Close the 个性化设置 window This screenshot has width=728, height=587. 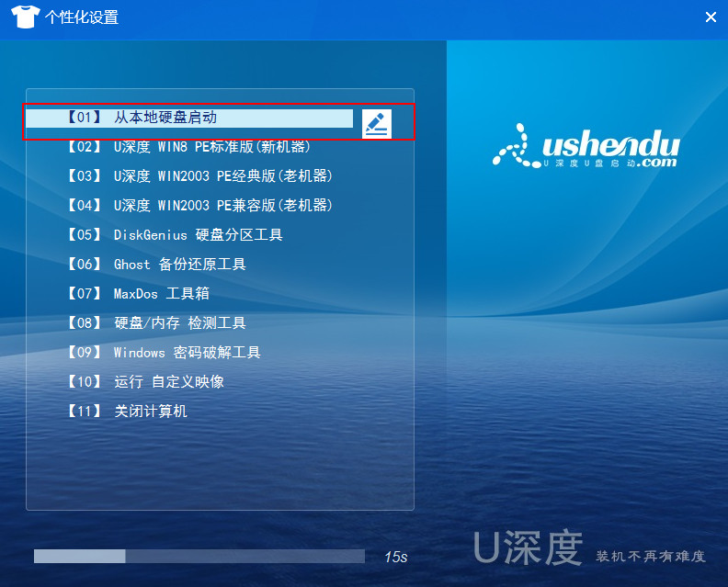pos(711,17)
